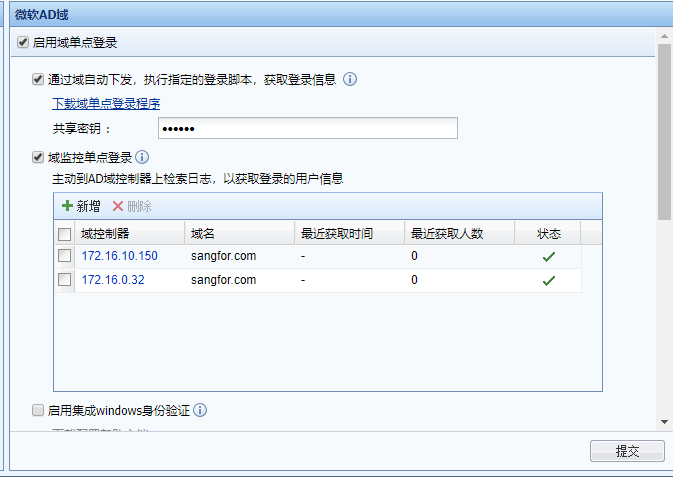673x477 pixels.
Task: Click the 共享密钥 password field
Action: (x=307, y=128)
